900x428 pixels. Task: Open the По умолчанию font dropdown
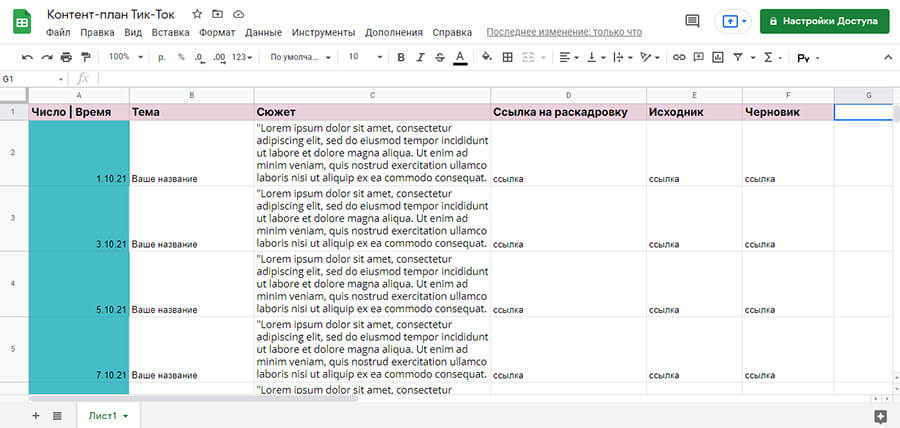coord(301,57)
